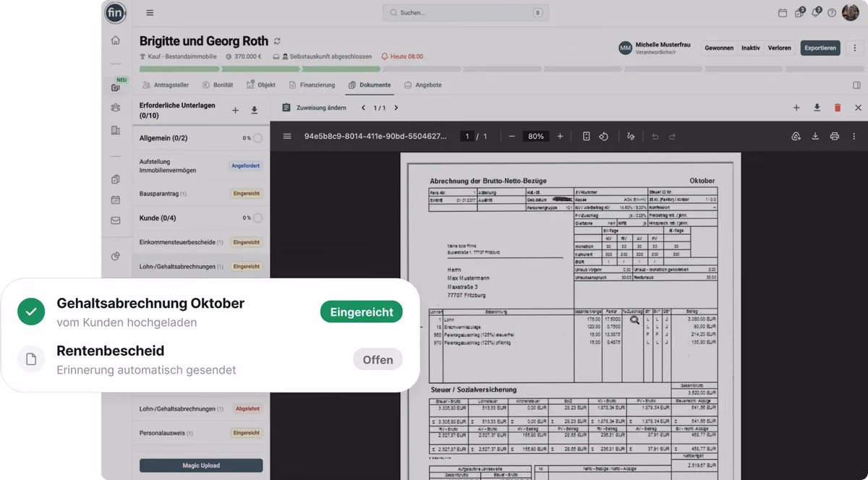868x480 pixels.
Task: Click the Magic Upload button
Action: [201, 466]
